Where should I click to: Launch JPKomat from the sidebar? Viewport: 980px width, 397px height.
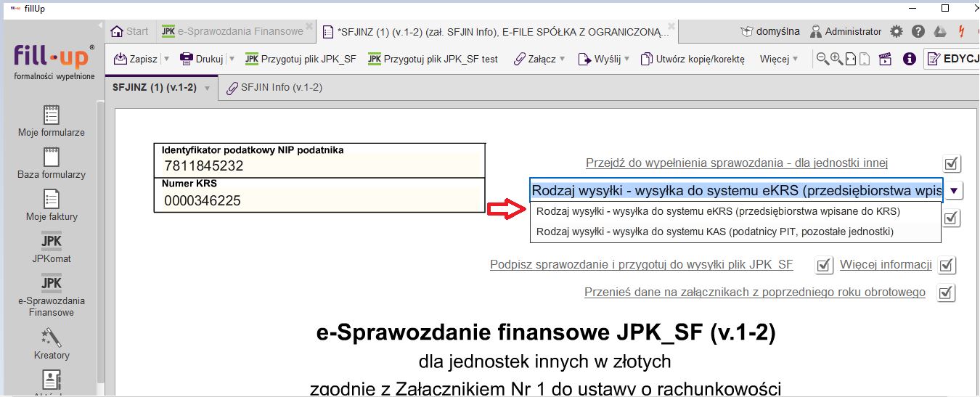52,247
